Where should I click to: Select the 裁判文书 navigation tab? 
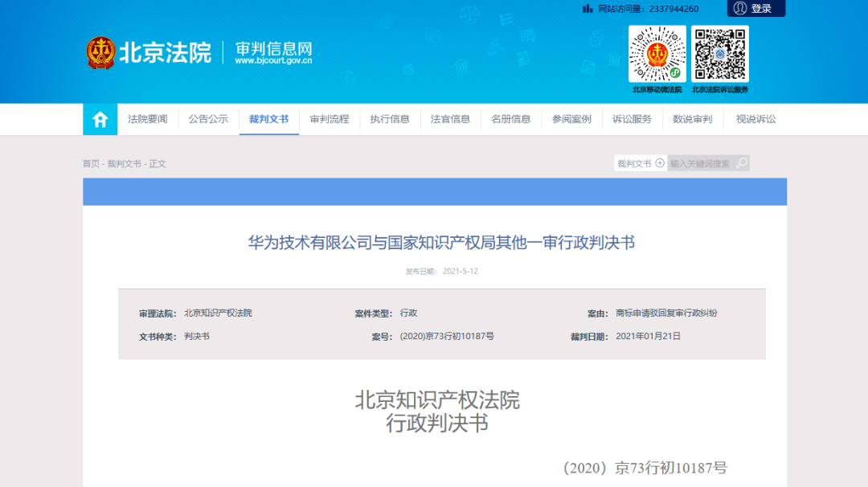tap(268, 120)
